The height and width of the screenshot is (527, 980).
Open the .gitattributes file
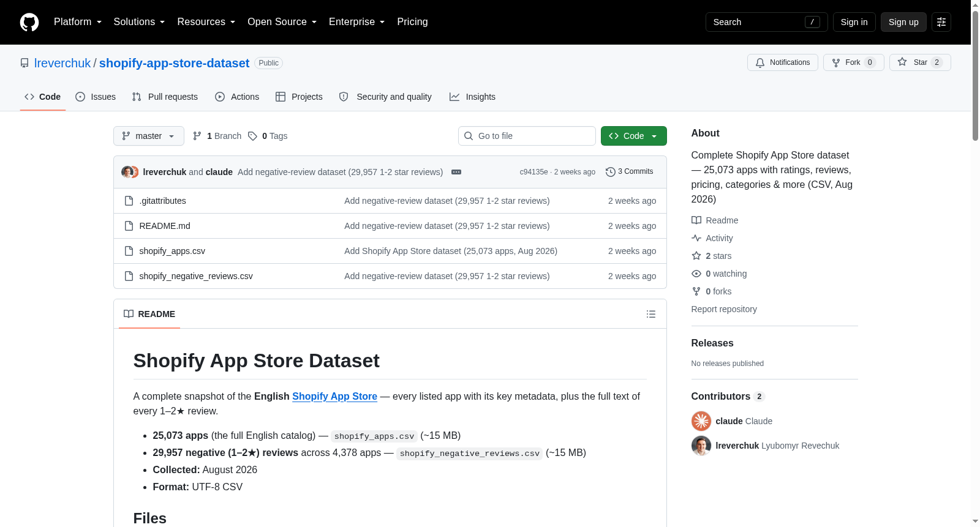coord(162,201)
